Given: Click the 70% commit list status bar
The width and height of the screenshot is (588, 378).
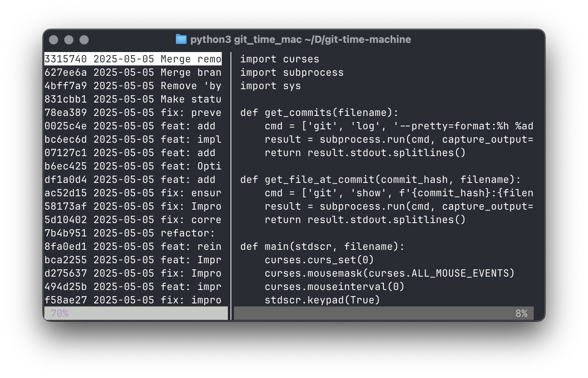Looking at the screenshot, I should point(136,313).
